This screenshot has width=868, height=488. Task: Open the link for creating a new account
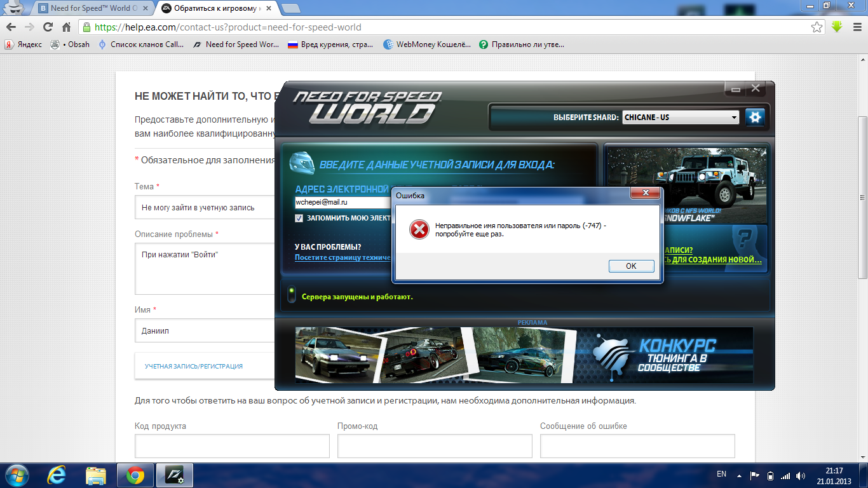713,260
